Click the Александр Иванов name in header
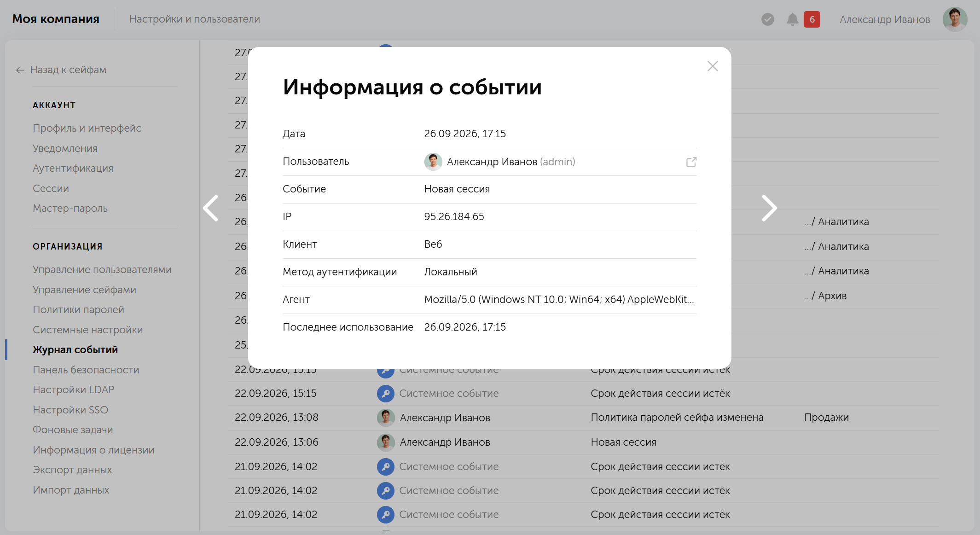The height and width of the screenshot is (535, 980). (x=885, y=19)
